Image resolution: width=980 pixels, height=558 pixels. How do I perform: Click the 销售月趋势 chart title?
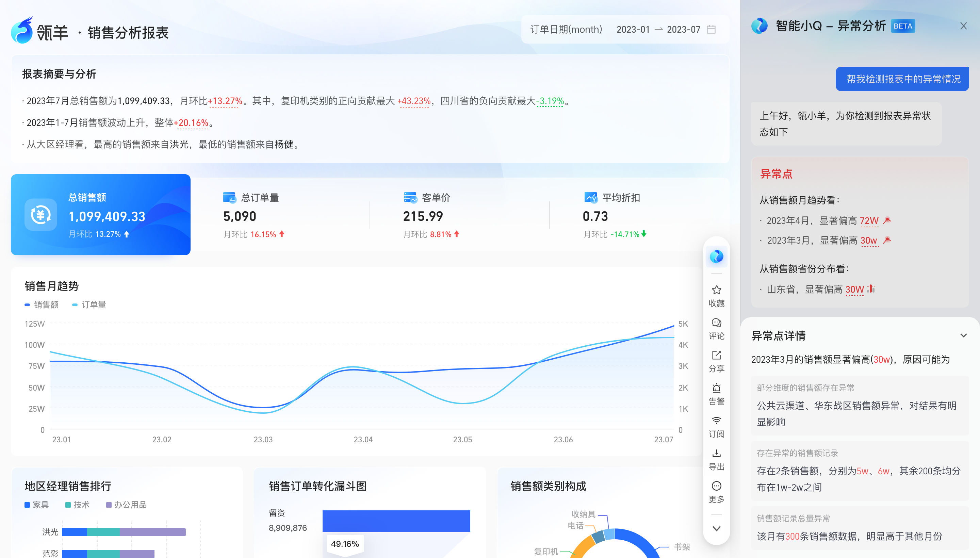(x=52, y=286)
